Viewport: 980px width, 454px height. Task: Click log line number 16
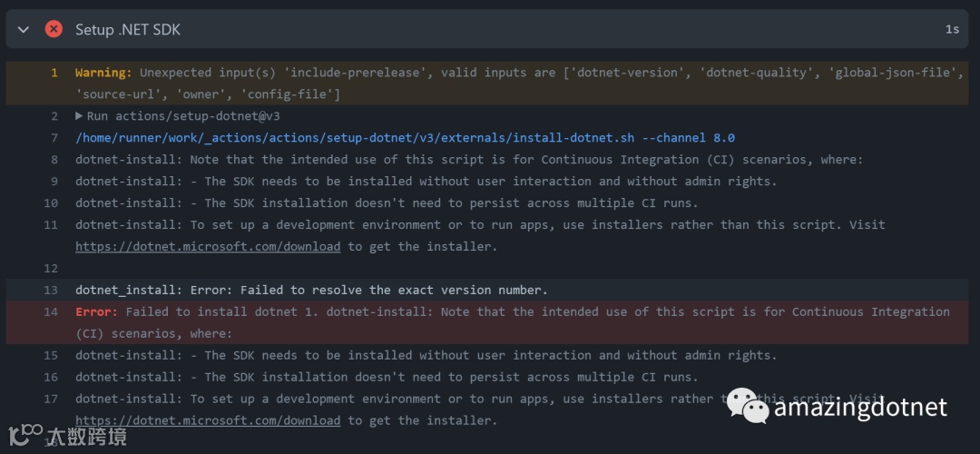pyautogui.click(x=51, y=377)
